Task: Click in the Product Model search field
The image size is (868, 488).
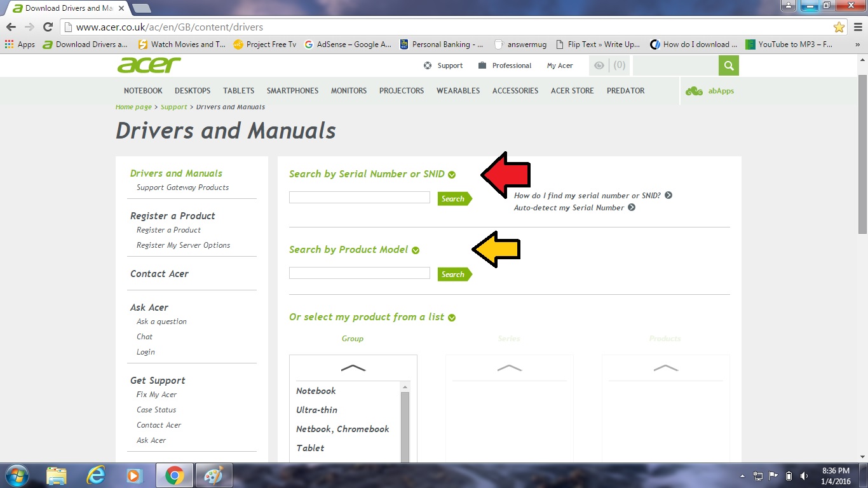Action: [360, 273]
